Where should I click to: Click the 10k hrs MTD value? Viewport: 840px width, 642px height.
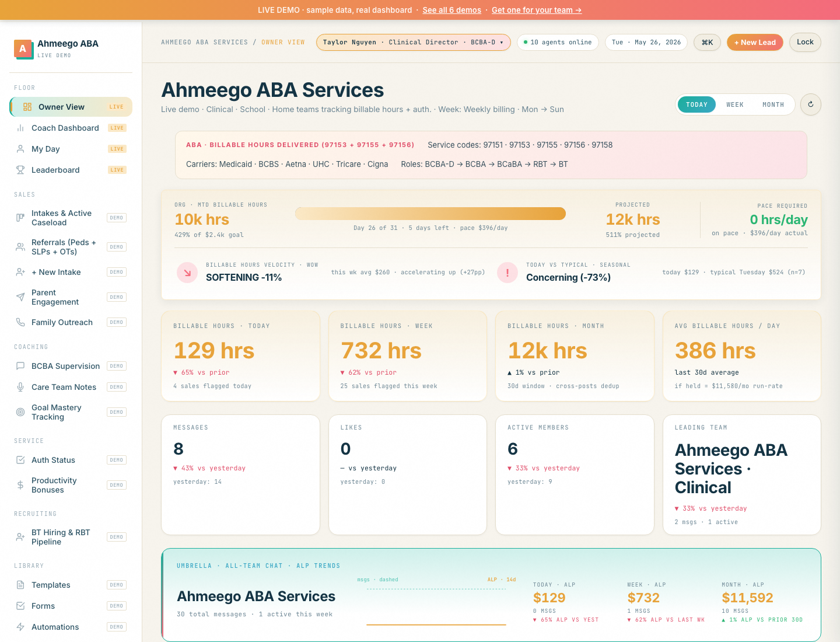point(202,219)
